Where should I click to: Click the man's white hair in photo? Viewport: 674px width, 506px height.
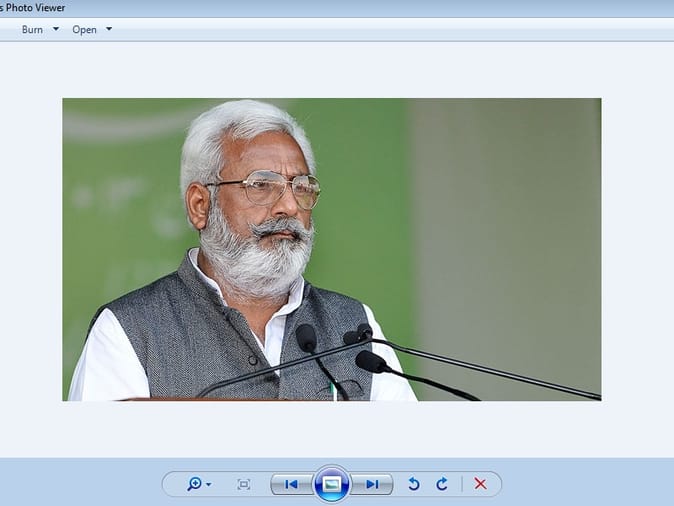[240, 125]
